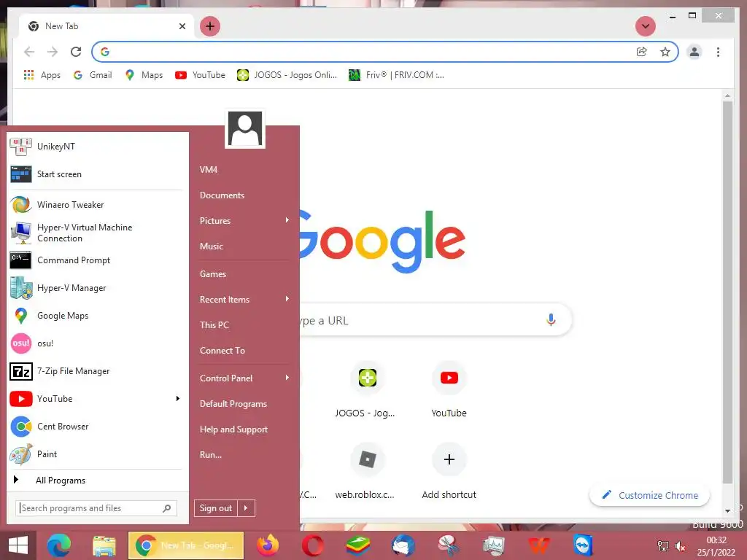Close the New Tab tab
747x560 pixels.
182,26
